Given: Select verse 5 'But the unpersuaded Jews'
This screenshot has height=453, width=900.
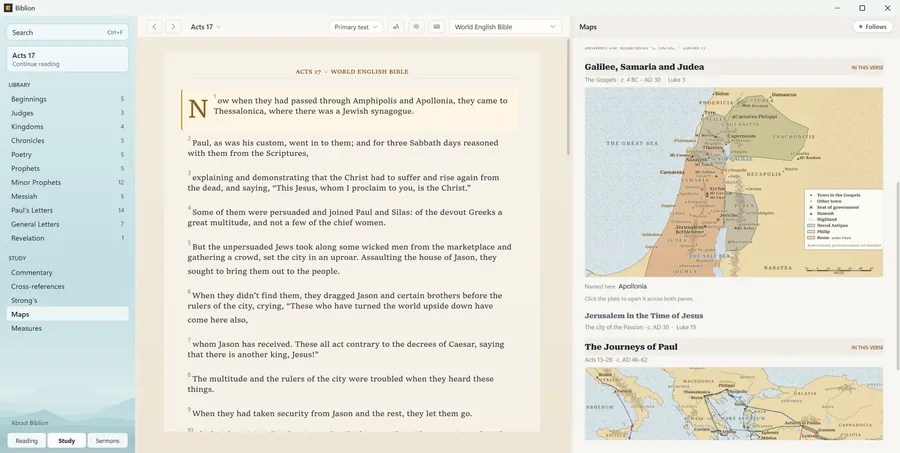Looking at the screenshot, I should pyautogui.click(x=349, y=258).
